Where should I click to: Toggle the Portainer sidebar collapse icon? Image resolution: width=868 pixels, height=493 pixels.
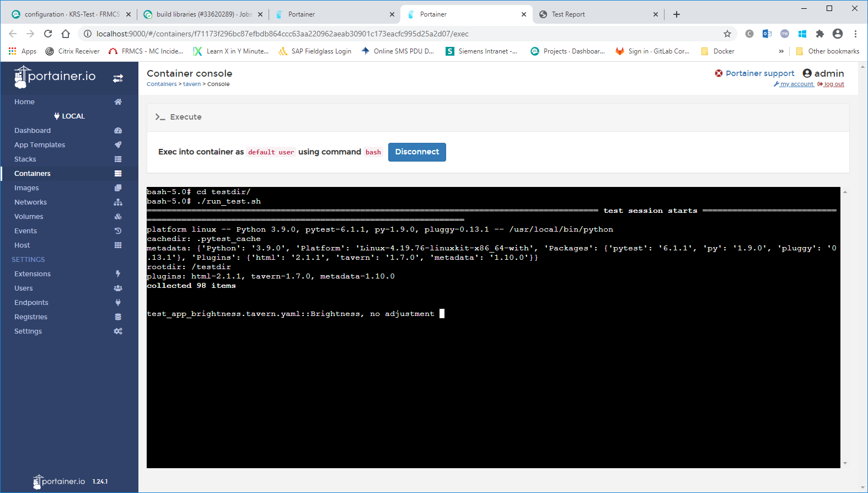[118, 79]
